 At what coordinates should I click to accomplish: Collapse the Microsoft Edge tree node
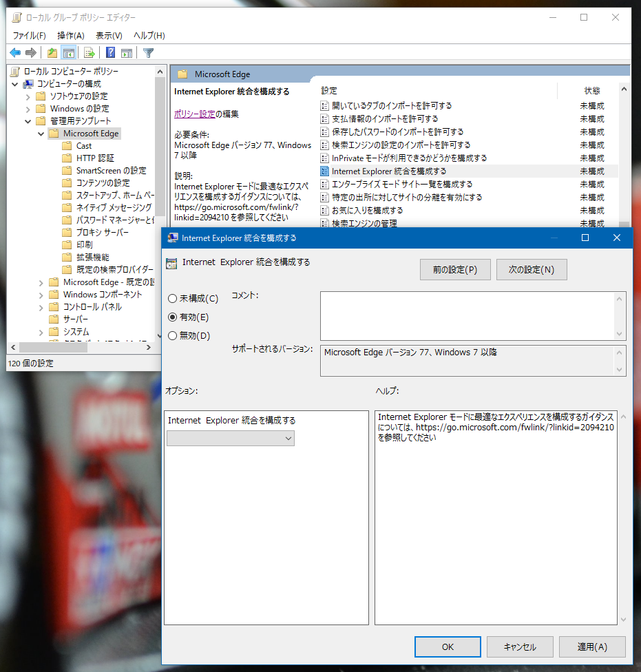pyautogui.click(x=40, y=134)
